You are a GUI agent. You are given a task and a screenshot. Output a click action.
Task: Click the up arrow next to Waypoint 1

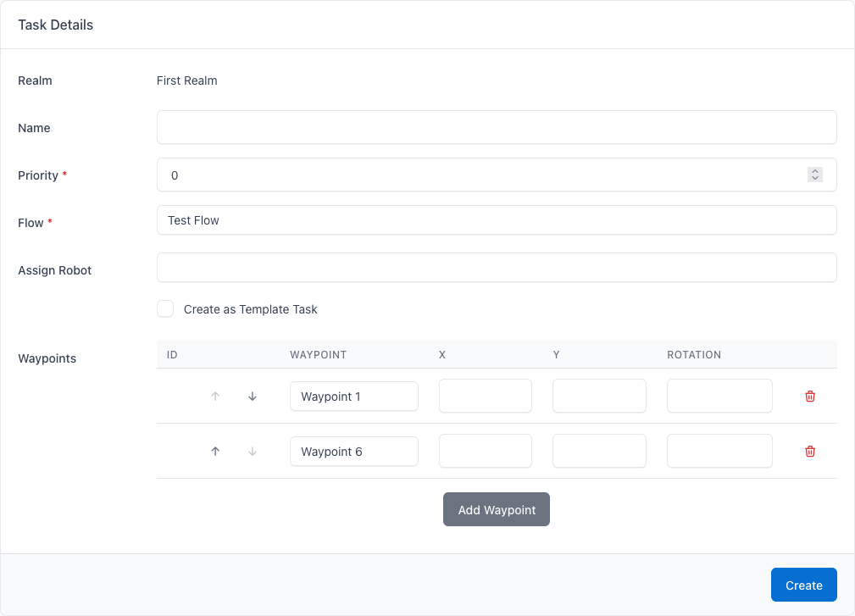pyautogui.click(x=215, y=396)
